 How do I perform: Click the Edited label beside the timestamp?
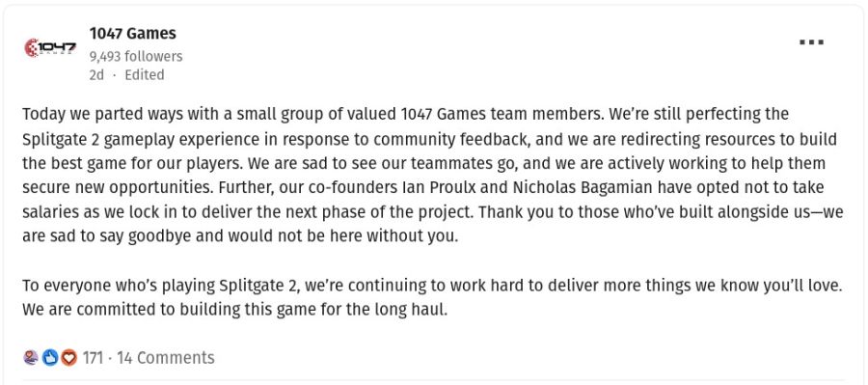145,75
